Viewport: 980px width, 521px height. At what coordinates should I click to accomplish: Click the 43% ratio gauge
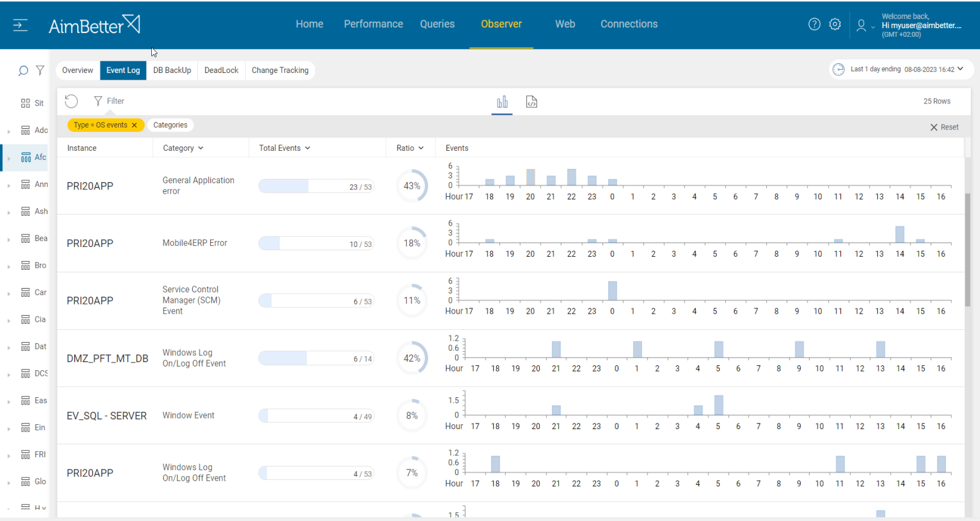(412, 186)
